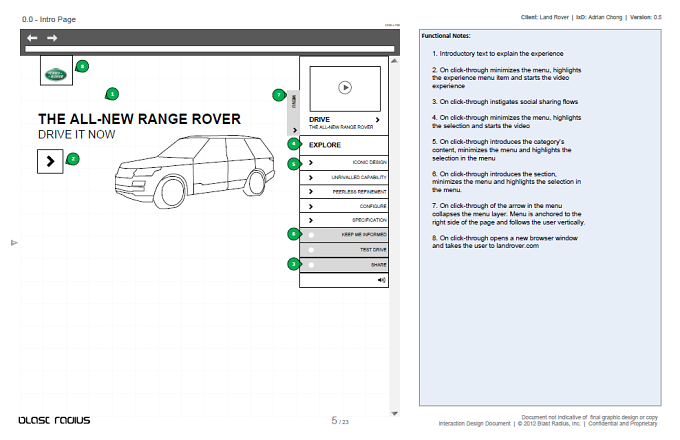Click the Interaction Design Document footer text

tap(474, 424)
